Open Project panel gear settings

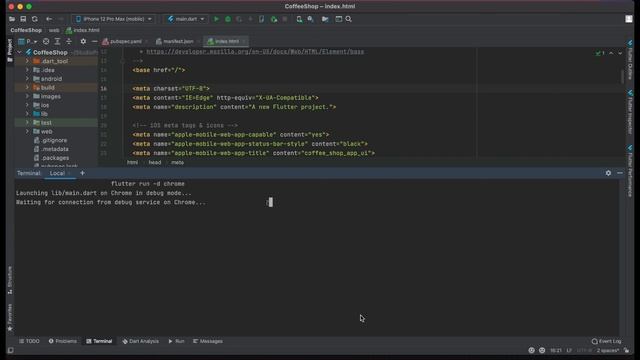(83, 42)
